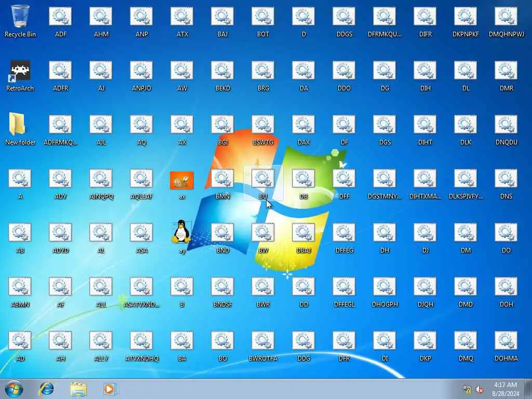The height and width of the screenshot is (399, 532).
Task: Click the orange snail icon named ax
Action: click(182, 180)
